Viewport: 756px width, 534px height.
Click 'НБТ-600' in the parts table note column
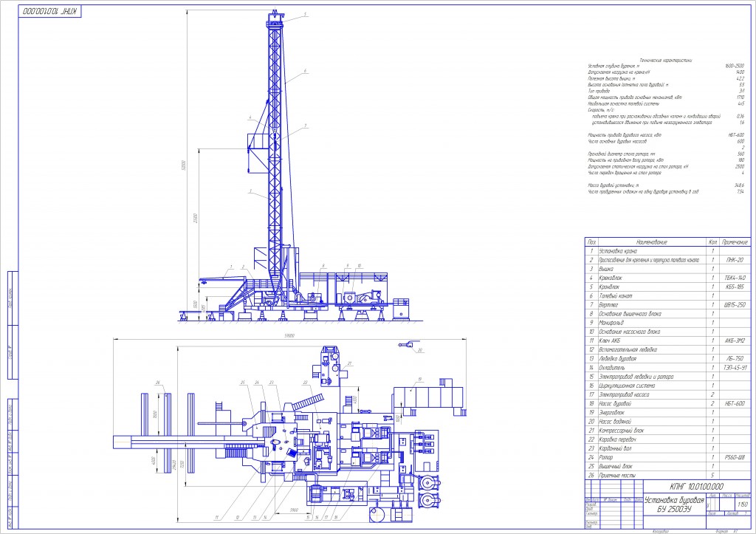[735, 403]
